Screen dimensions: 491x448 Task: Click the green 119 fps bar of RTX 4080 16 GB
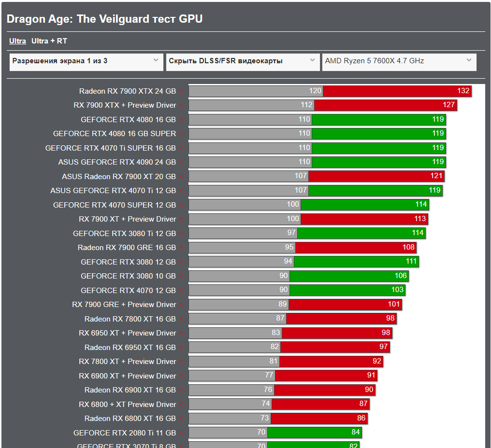click(378, 120)
